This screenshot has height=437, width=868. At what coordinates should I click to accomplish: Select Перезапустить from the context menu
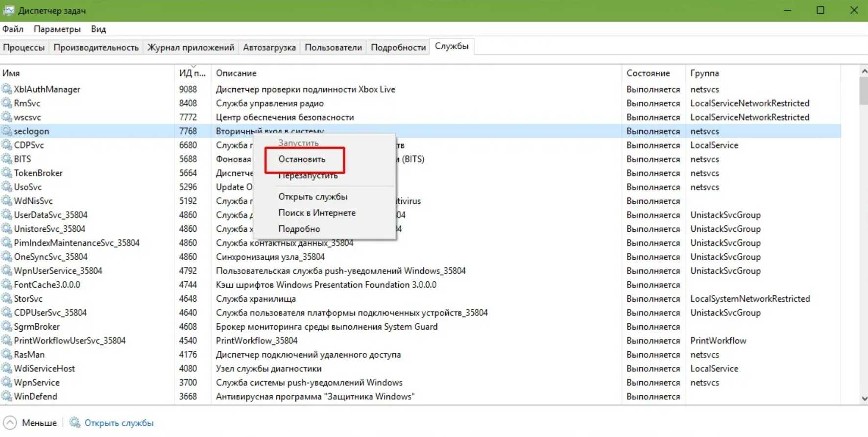308,176
